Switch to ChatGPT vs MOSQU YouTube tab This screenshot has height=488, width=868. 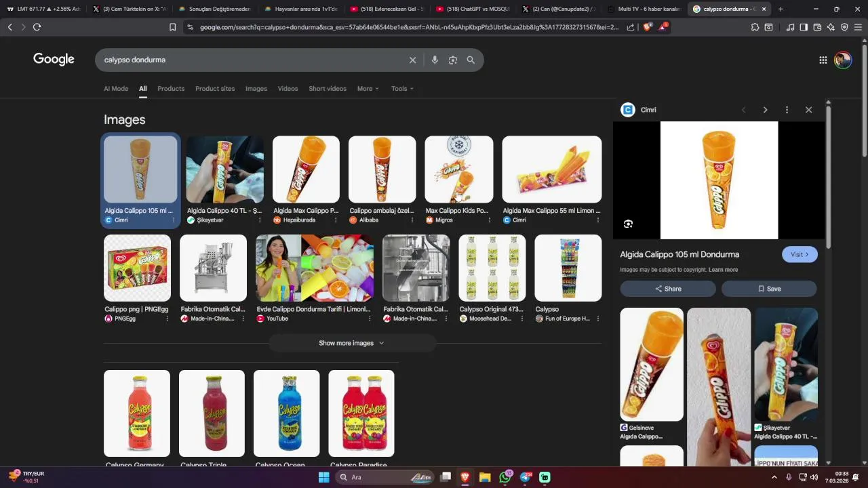[473, 9]
